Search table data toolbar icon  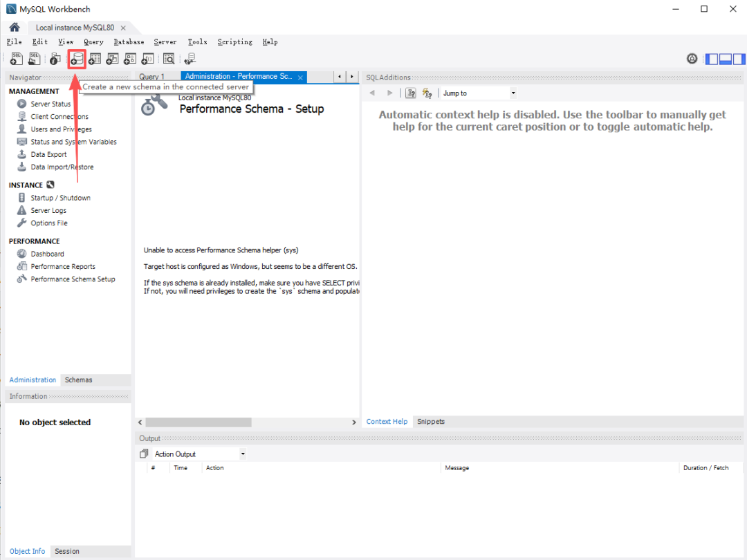169,59
